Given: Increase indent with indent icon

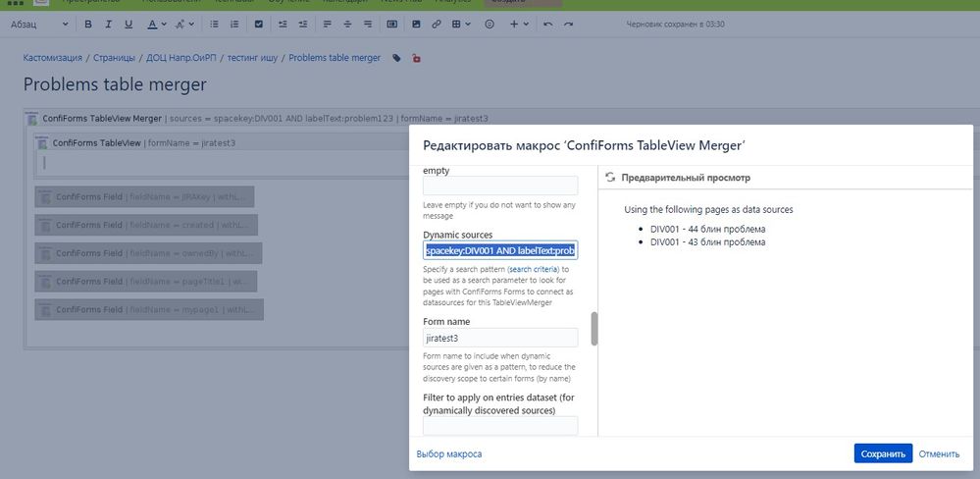Looking at the screenshot, I should 302,25.
